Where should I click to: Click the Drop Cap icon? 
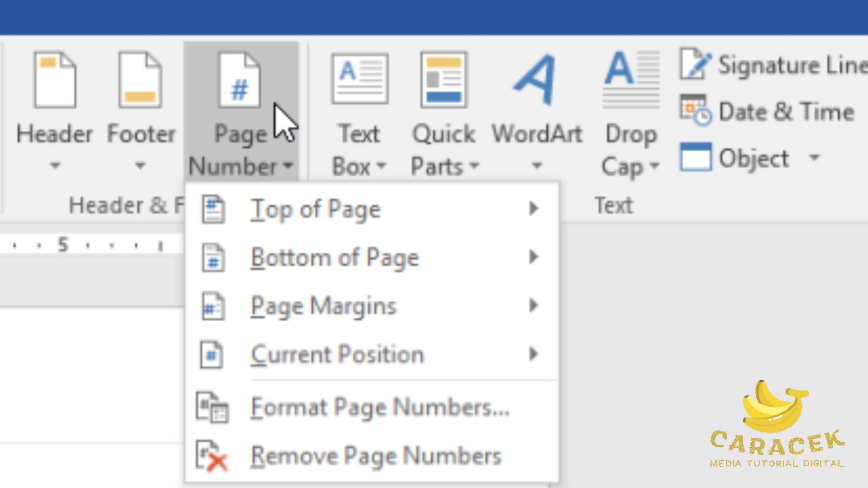coord(631,79)
